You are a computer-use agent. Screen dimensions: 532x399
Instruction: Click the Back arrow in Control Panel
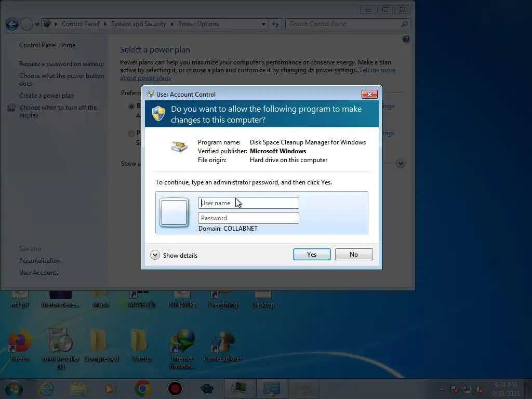12,24
